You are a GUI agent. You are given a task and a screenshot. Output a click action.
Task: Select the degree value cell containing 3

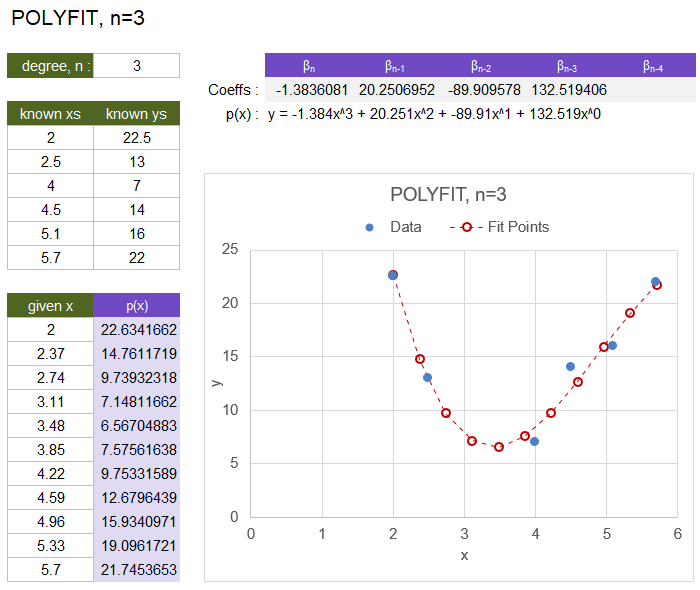[137, 66]
